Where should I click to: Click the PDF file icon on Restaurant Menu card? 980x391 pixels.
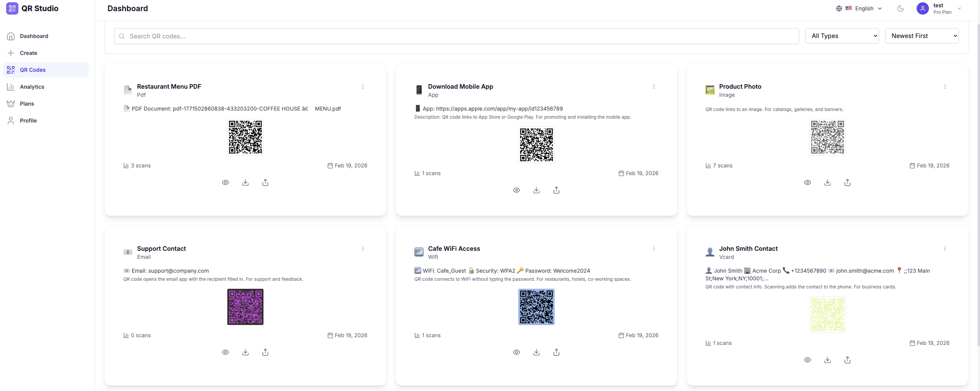pos(128,90)
